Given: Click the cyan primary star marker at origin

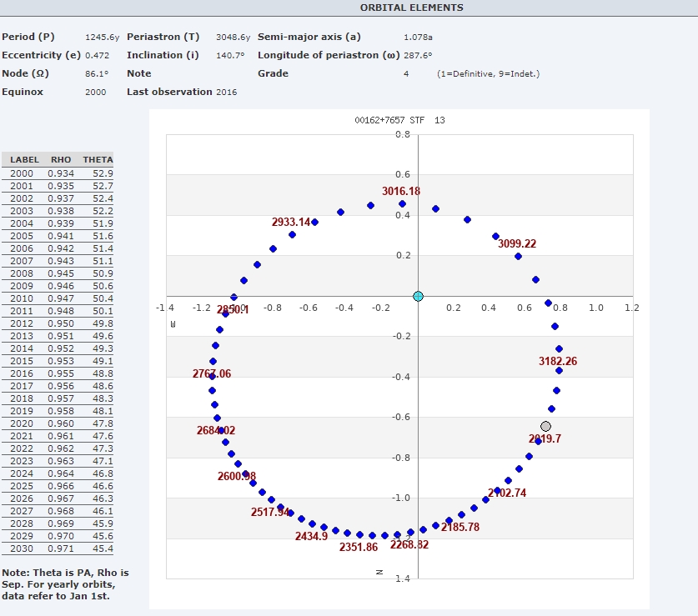Looking at the screenshot, I should [x=418, y=296].
